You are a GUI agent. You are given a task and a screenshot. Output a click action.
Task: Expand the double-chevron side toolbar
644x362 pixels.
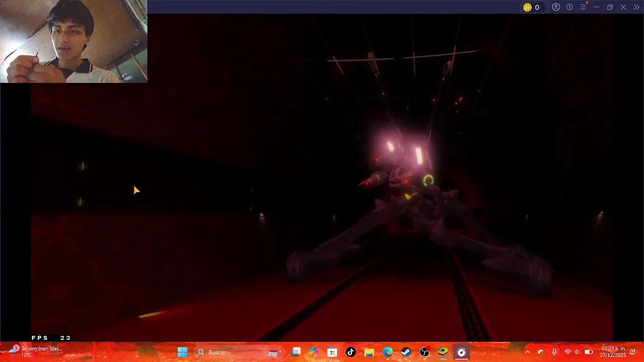click(636, 7)
